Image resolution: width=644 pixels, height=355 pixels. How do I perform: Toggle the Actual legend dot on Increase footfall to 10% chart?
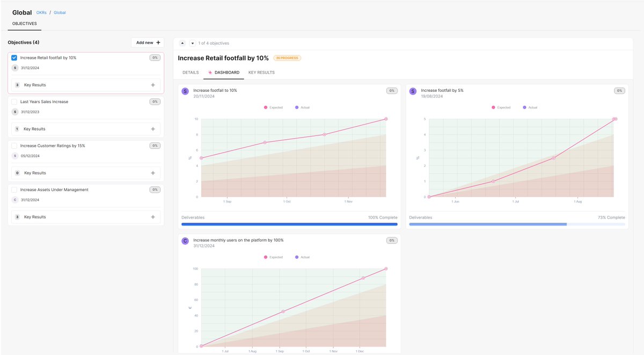tap(296, 107)
